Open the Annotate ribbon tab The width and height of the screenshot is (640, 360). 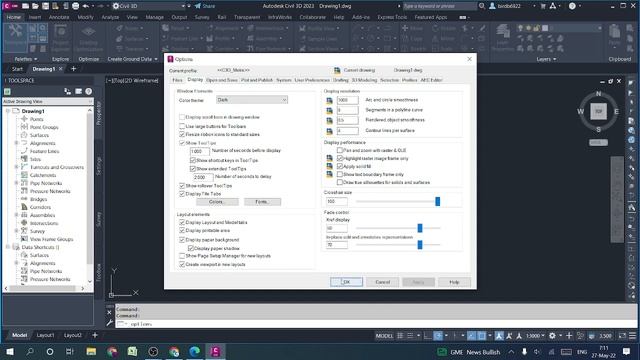tap(59, 17)
